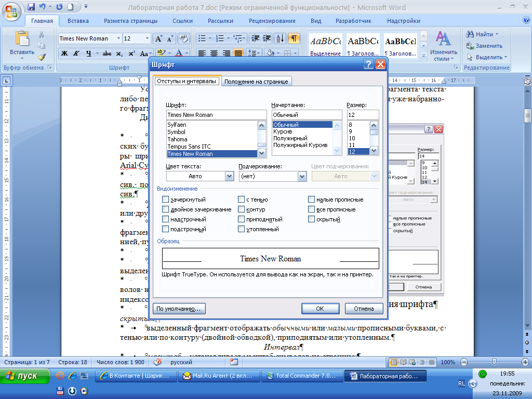Image resolution: width=532 pixels, height=399 pixels.
Task: Undo last action in quick access toolbar
Action: (42, 7)
